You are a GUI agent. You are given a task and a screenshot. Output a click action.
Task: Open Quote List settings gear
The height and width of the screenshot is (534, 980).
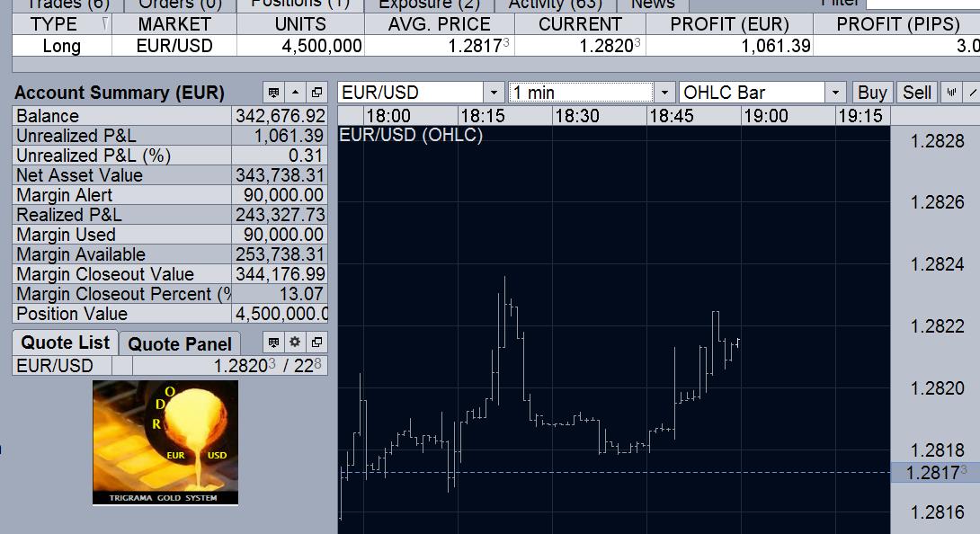click(295, 342)
